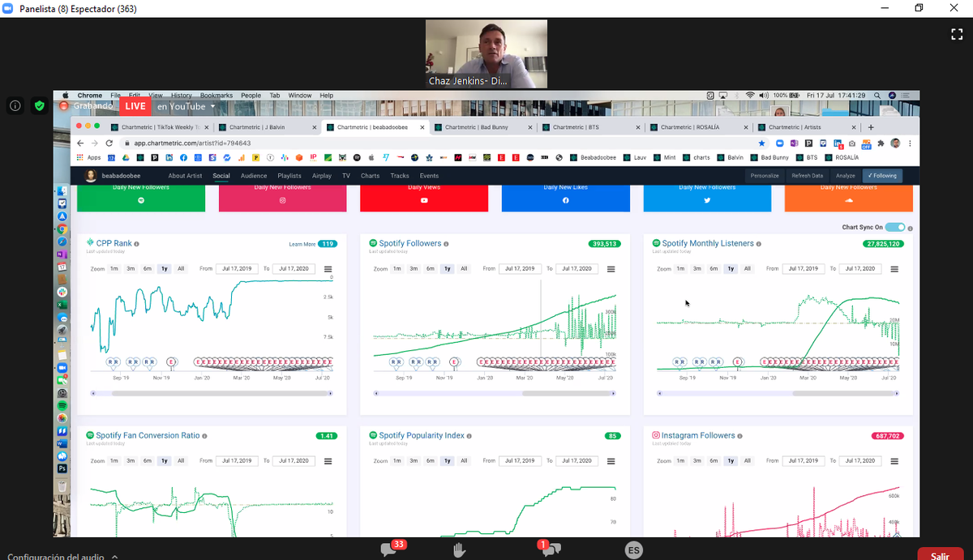Open Spotify Fan Conversion Ratio chart menu
This screenshot has height=560, width=973.
coord(328,461)
